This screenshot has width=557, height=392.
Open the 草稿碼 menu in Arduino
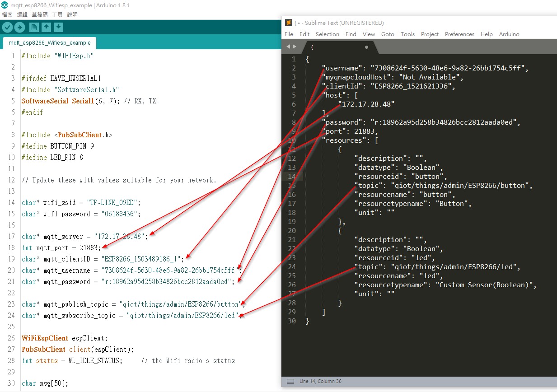(40, 15)
